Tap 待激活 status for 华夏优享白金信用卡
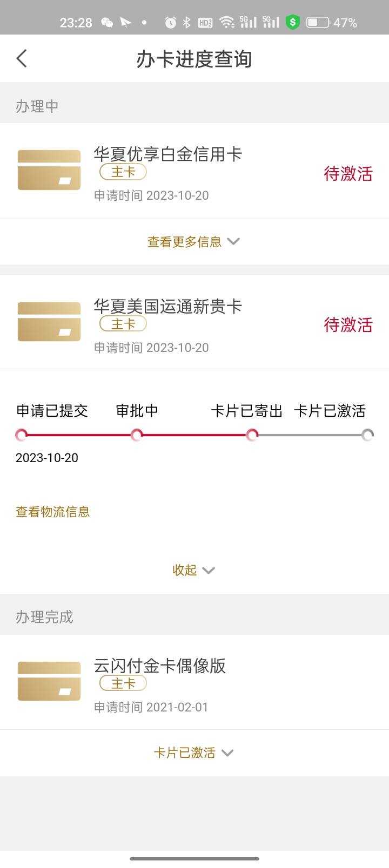 348,173
